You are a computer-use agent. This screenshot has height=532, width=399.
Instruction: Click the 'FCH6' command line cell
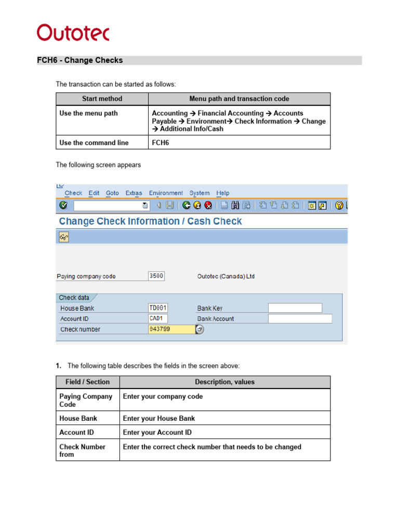[x=239, y=142]
